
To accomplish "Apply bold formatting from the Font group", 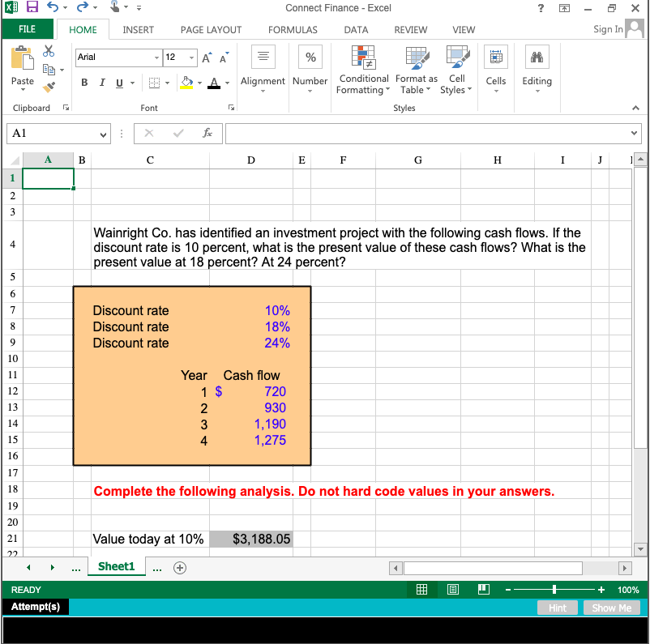I will (84, 83).
